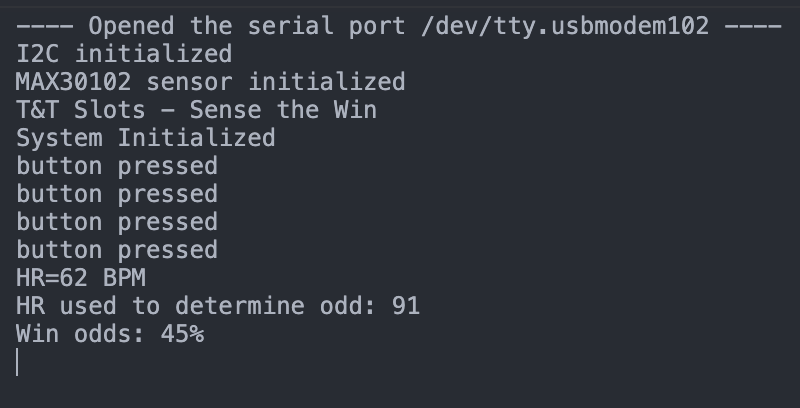Click the fourth "button pressed" line
Screen dimensions: 800x408
pos(116,249)
